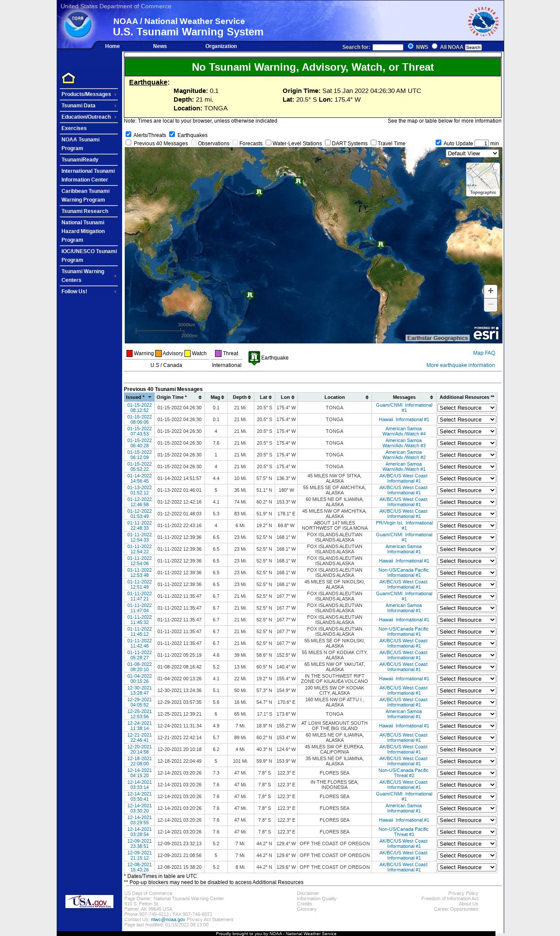
Task: Select NWS search radio button
Action: (410, 46)
